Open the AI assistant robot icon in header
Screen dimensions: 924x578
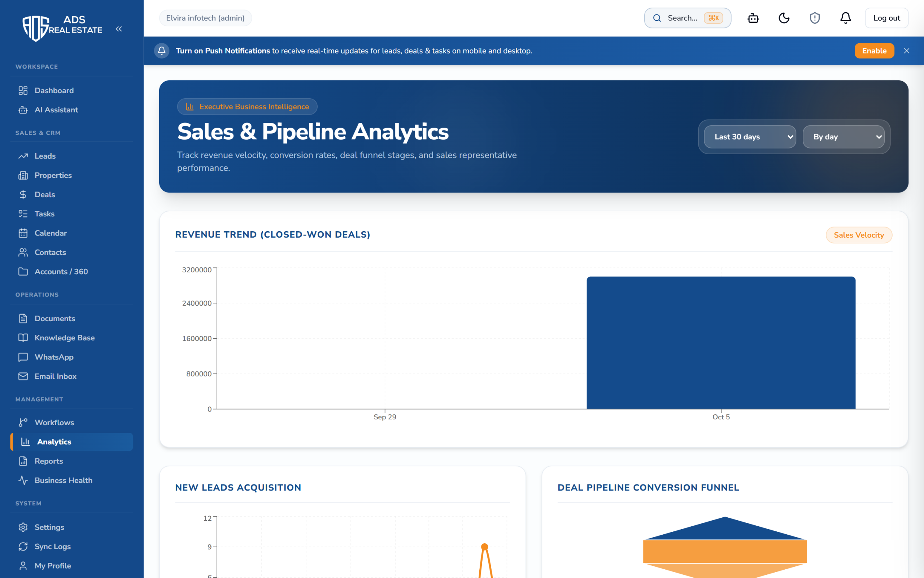(753, 18)
